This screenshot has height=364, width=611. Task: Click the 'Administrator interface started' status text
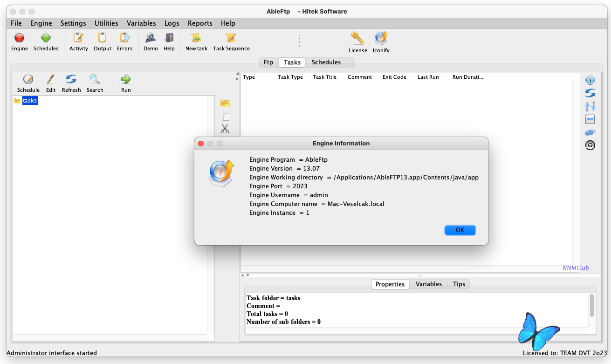52,353
